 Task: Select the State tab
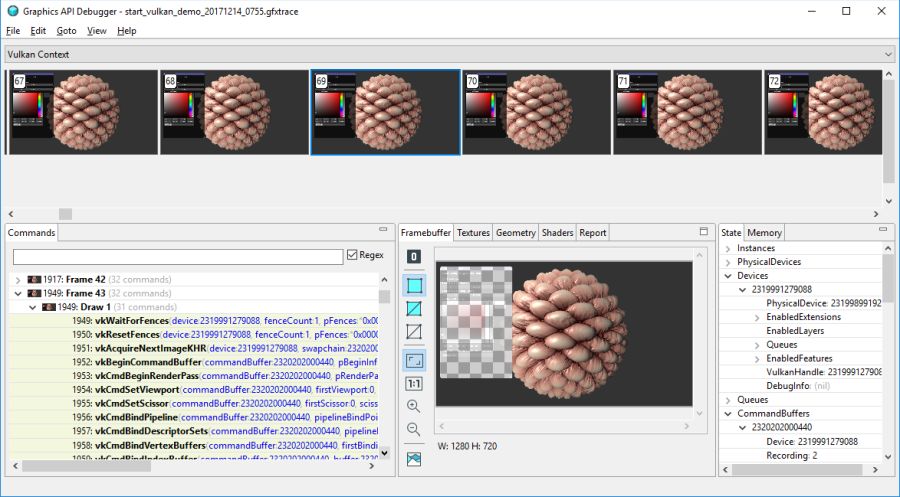pyautogui.click(x=731, y=232)
